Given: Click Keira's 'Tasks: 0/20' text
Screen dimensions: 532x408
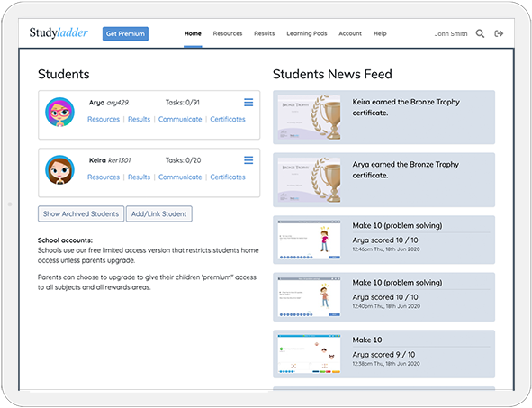Looking at the screenshot, I should click(x=184, y=160).
